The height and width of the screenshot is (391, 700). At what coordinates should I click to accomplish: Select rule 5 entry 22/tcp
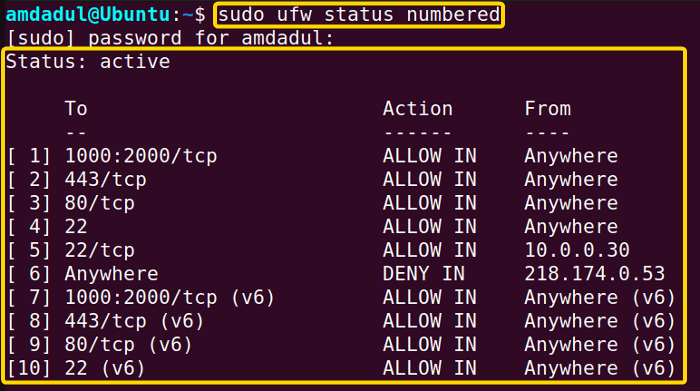click(100, 250)
